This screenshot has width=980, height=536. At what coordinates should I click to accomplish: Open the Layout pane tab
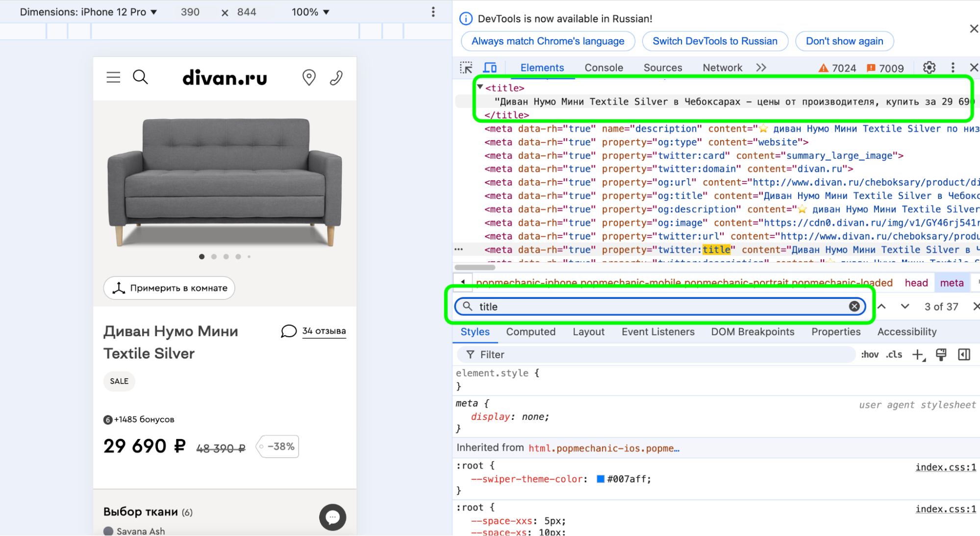tap(588, 332)
